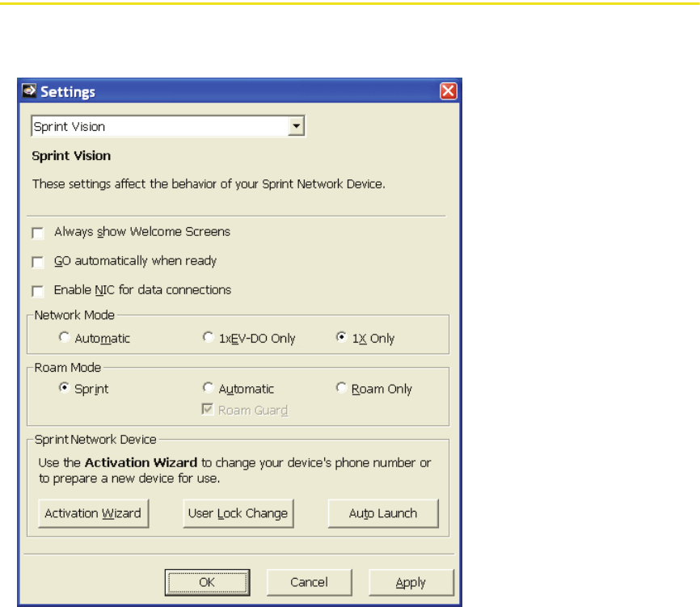Open the Activation Wizard
This screenshot has height=607, width=700.
click(93, 513)
